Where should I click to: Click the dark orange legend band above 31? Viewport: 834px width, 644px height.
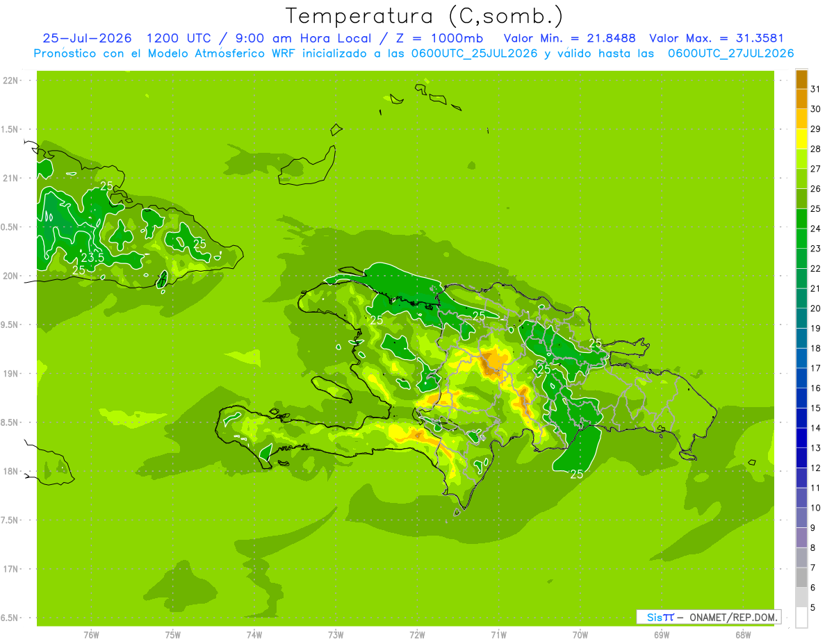point(801,79)
